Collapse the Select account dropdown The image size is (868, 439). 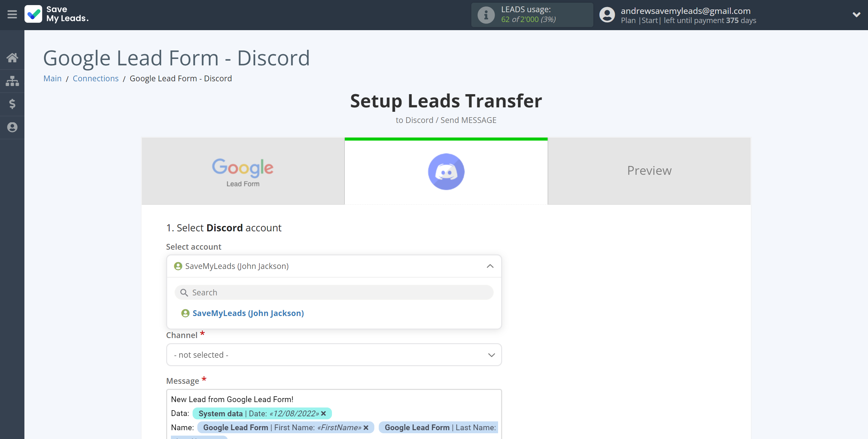click(490, 266)
